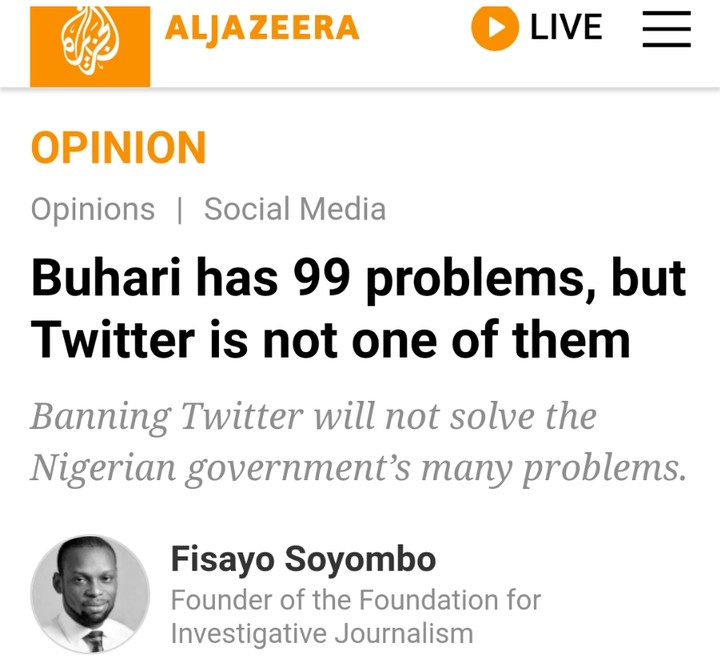Open the Opinions breadcrumb link
720x667 pixels.
pyautogui.click(x=93, y=210)
